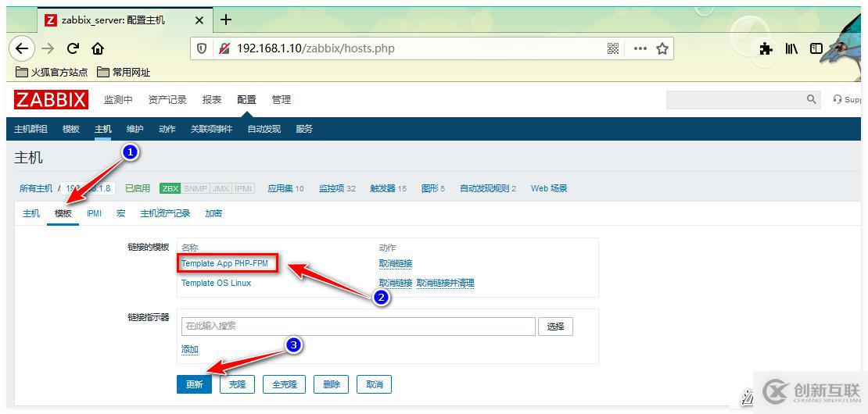
Task: Reload the page with refresh icon
Action: point(73,48)
